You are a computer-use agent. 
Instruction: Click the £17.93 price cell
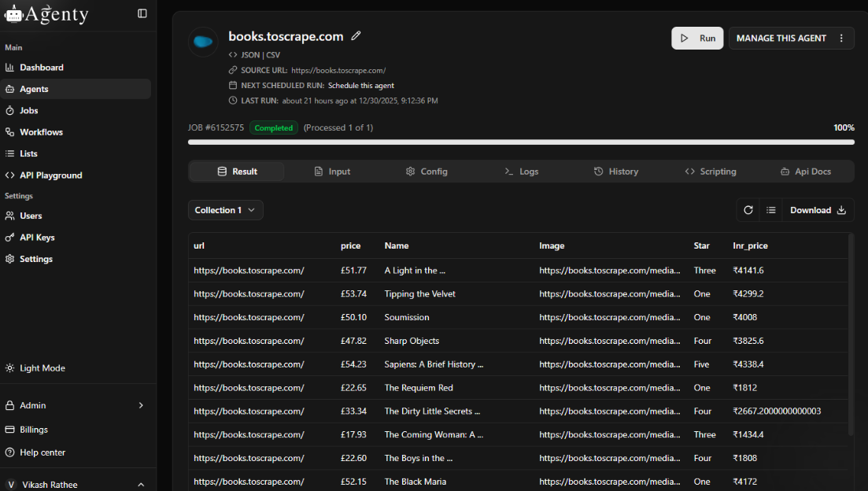point(353,434)
